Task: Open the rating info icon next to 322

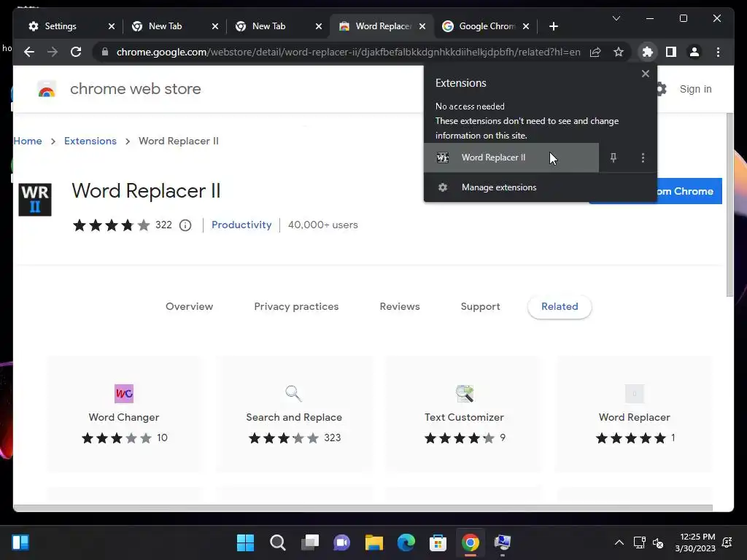Action: [185, 225]
